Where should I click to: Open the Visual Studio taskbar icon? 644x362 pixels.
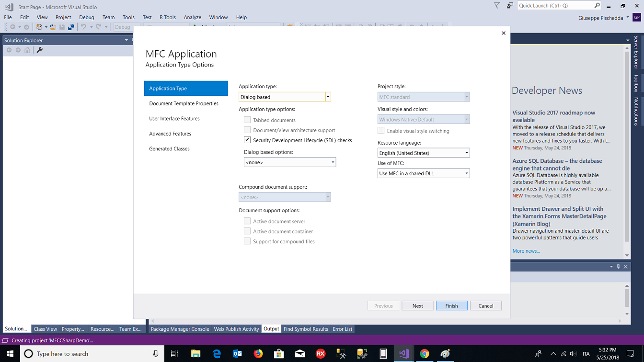403,353
